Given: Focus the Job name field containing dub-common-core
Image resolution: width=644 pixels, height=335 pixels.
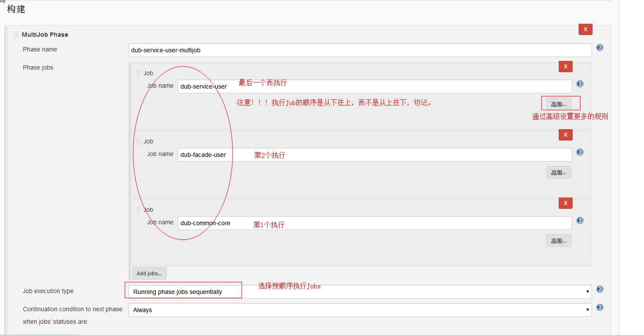Looking at the screenshot, I should (x=375, y=223).
